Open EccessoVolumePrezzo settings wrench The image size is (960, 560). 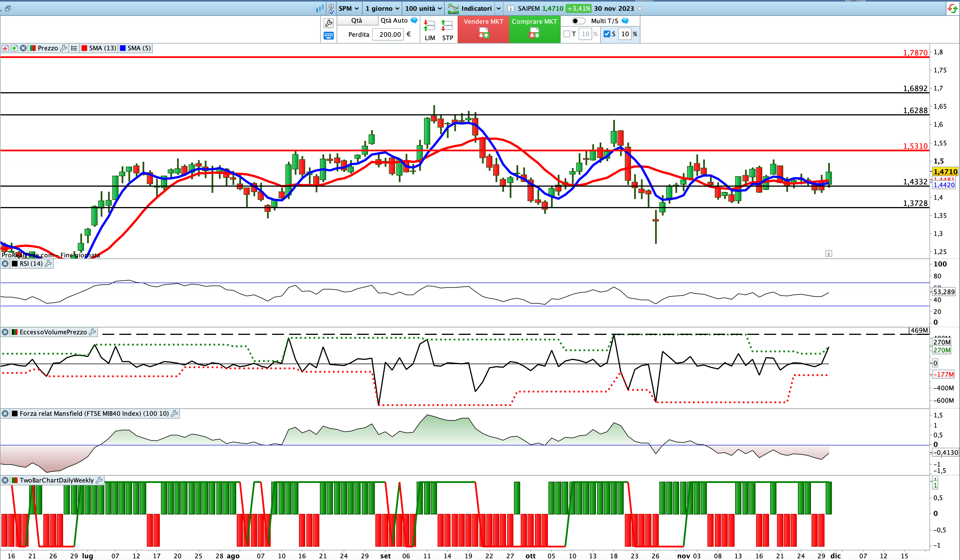click(x=92, y=332)
